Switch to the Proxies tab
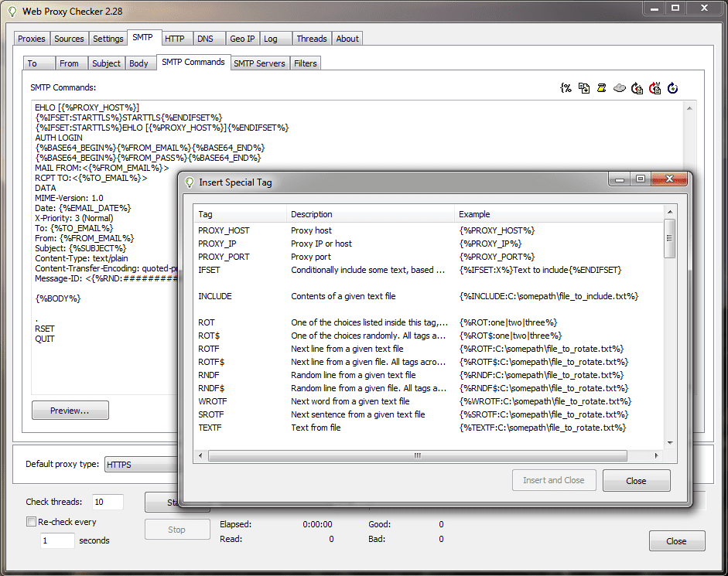The height and width of the screenshot is (576, 728). tap(32, 39)
